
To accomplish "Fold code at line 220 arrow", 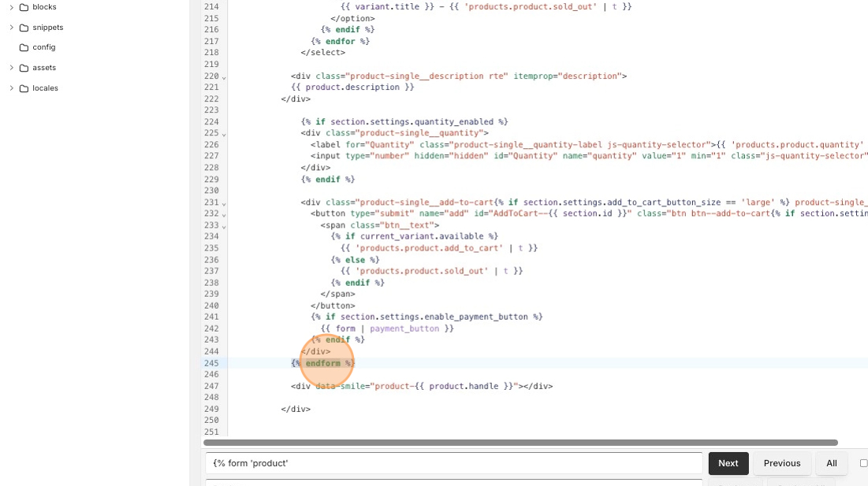I will 224,77.
